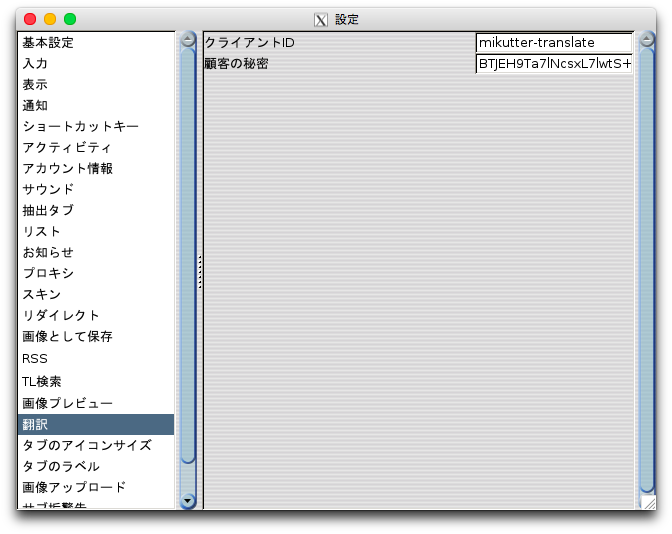672x534 pixels.
Task: Open the スキン category
Action: point(96,294)
